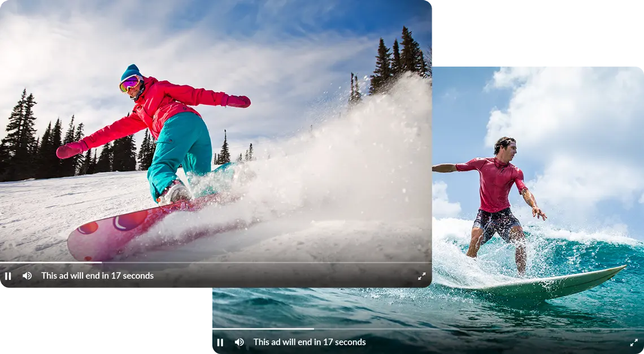
Task: Mute the surfer video ad volume
Action: click(x=240, y=342)
